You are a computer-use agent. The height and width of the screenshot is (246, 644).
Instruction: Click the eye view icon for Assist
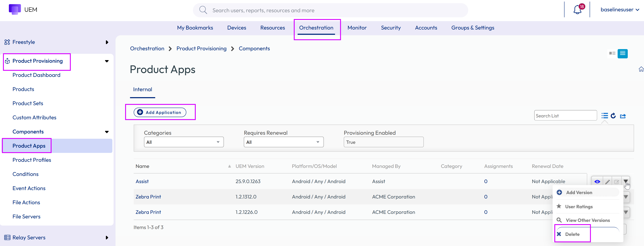coord(597,182)
